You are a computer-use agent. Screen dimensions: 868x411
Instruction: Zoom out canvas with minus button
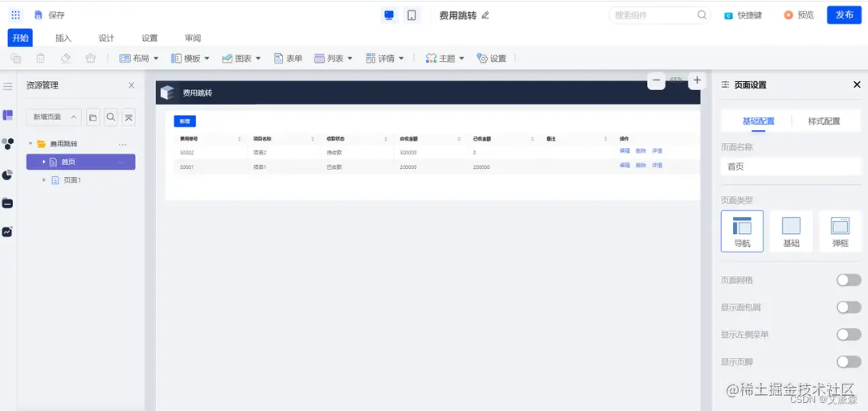coord(656,81)
